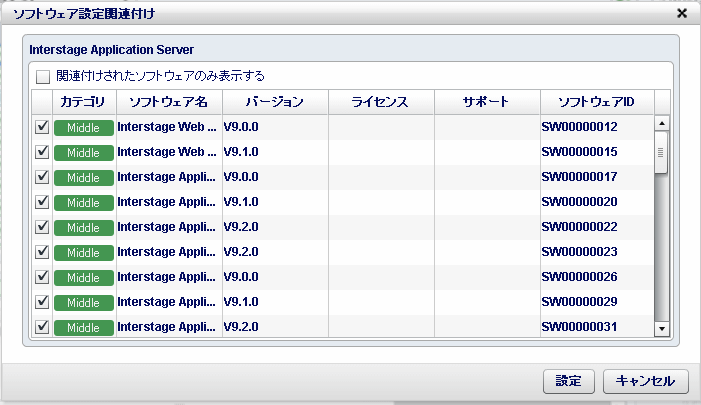Image resolution: width=701 pixels, height=405 pixels.
Task: Click version V9.2.0 in SW00000022 row
Action: pos(241,227)
